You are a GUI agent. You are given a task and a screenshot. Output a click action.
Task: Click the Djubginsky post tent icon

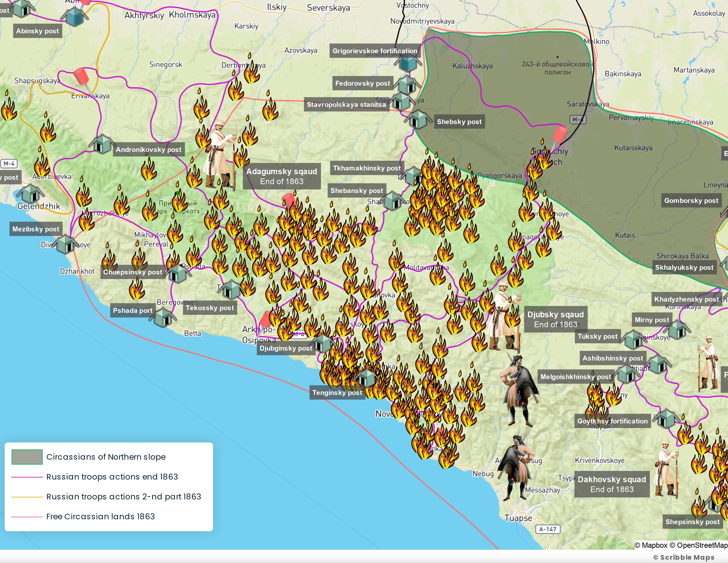(x=323, y=343)
